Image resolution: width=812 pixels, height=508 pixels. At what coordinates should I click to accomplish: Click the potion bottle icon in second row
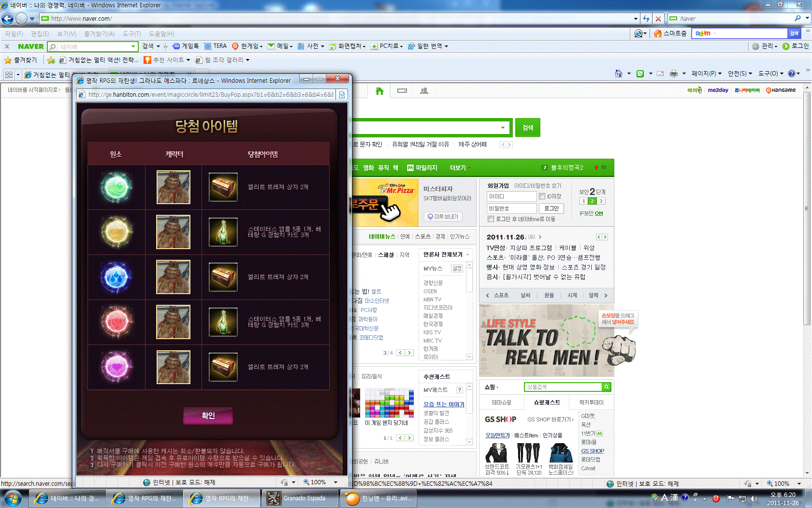(223, 232)
